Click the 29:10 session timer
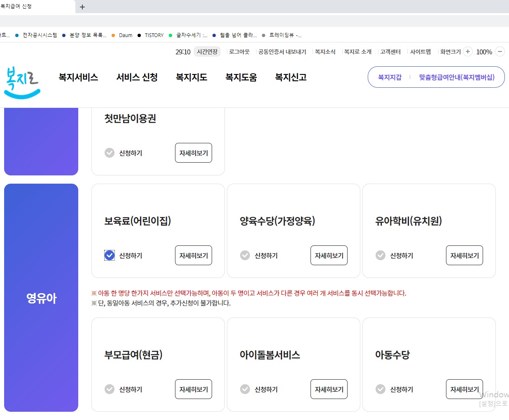Viewport: 509px width, 420px height. click(x=183, y=52)
